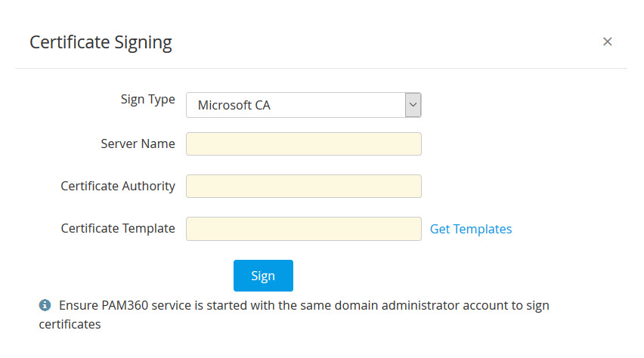644x358 pixels.
Task: Open the Sign Type dropdown
Action: click(x=302, y=106)
